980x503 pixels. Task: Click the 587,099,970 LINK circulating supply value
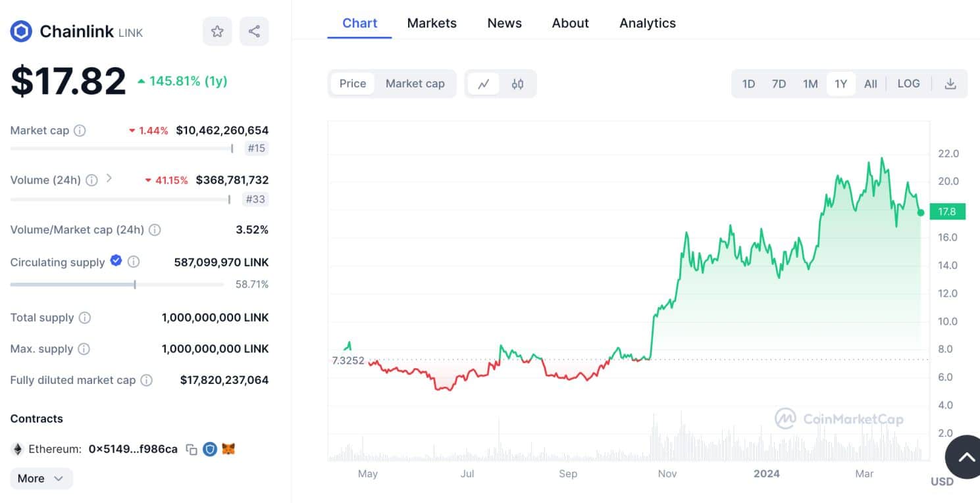[x=221, y=262]
